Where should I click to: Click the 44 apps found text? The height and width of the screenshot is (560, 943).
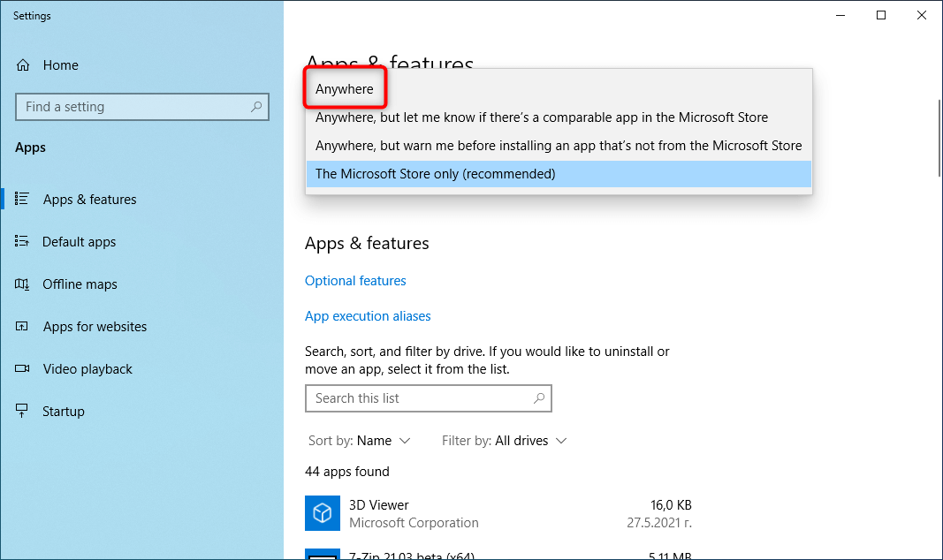(x=347, y=472)
